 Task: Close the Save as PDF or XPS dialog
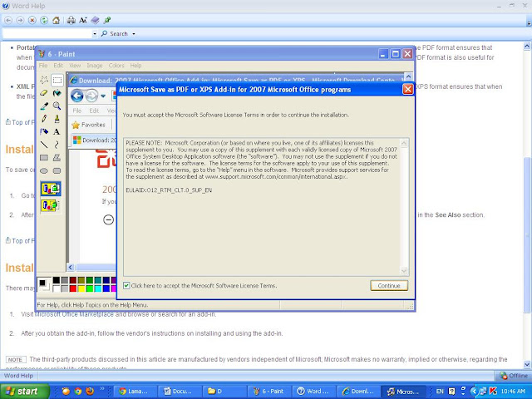(408, 89)
